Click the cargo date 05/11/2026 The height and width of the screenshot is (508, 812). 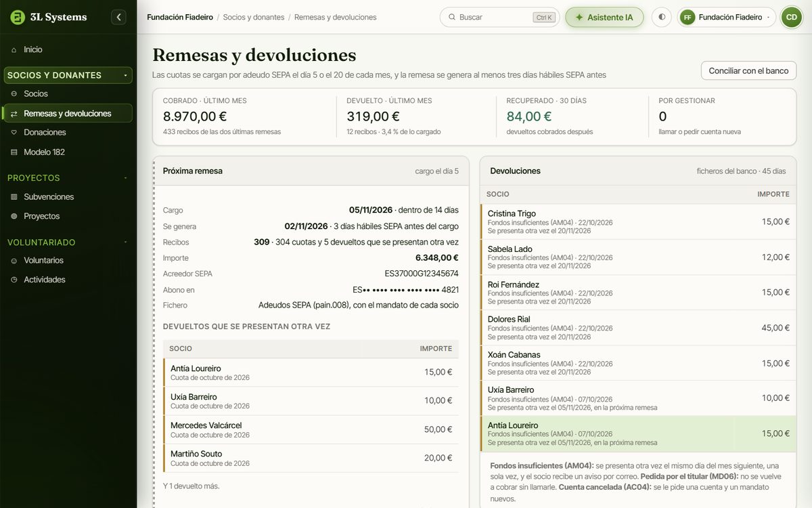click(x=371, y=210)
